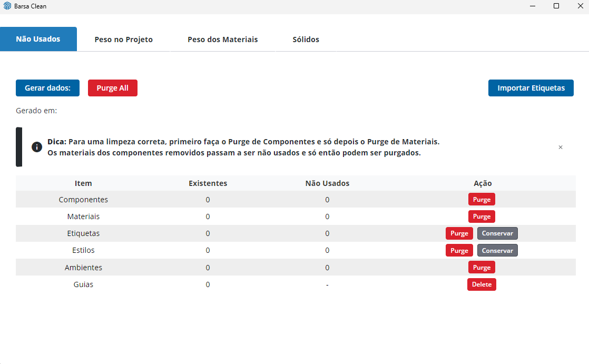
Task: Click the Importar Etiquetas button
Action: [x=531, y=88]
